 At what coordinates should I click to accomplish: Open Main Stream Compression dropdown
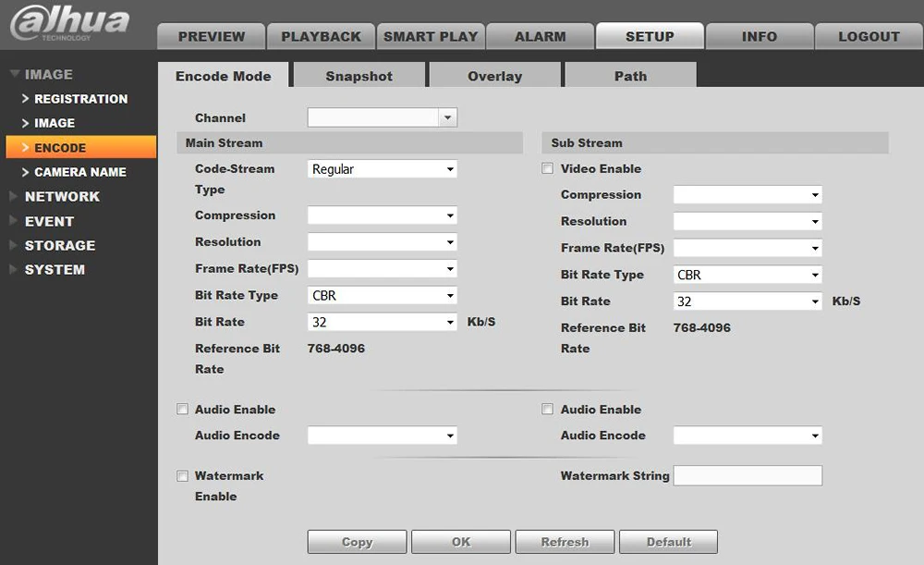point(382,215)
